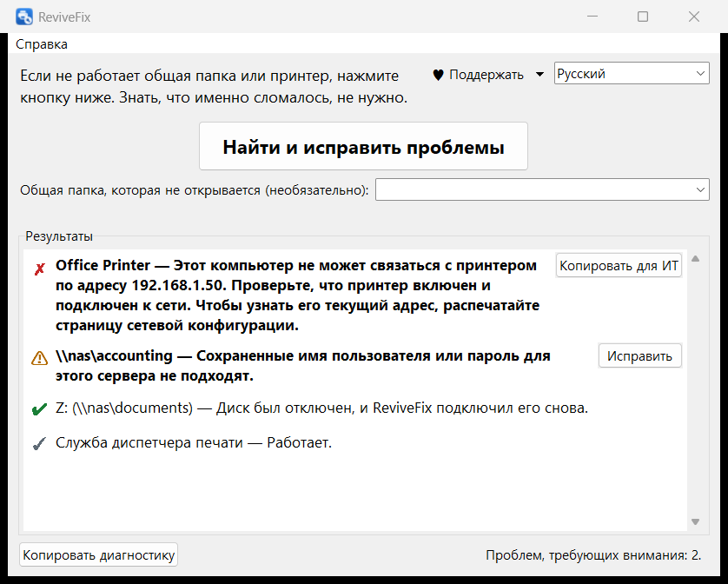Expand the Поддержать dropdown arrow
The image size is (728, 584).
(x=539, y=75)
